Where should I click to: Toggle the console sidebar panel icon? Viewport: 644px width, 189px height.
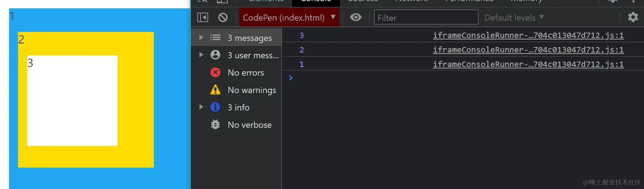[203, 17]
